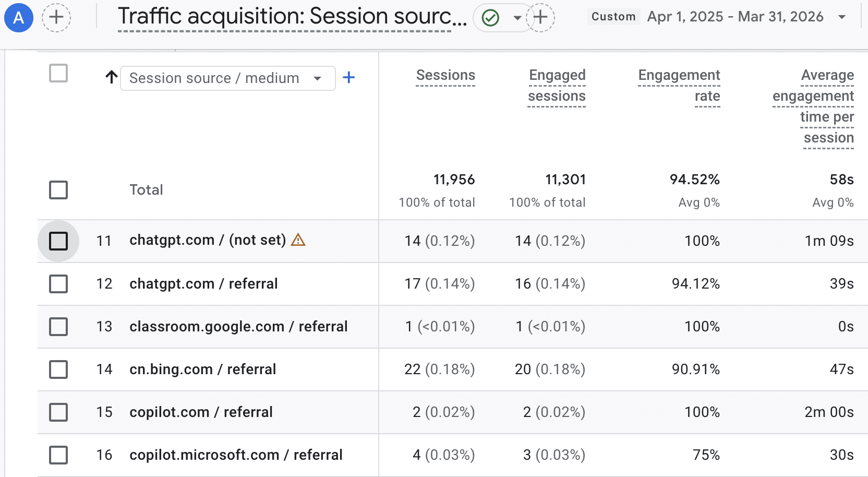868x477 pixels.
Task: Sort by the Sessions column header
Action: click(445, 75)
